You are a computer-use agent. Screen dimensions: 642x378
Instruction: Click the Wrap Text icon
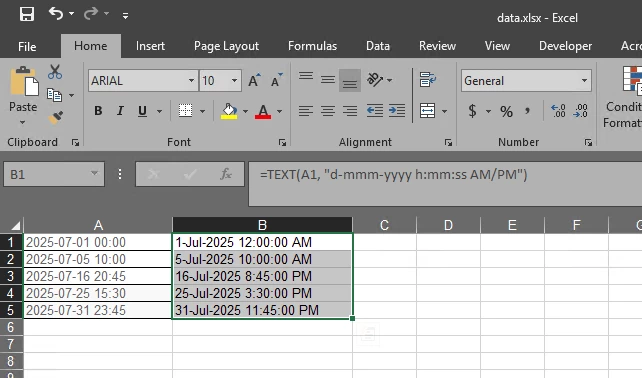(x=428, y=79)
